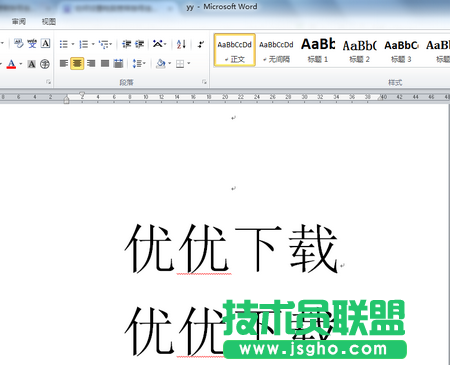Screen dimensions: 450x365
Task: Align text to the left
Action: coord(64,63)
